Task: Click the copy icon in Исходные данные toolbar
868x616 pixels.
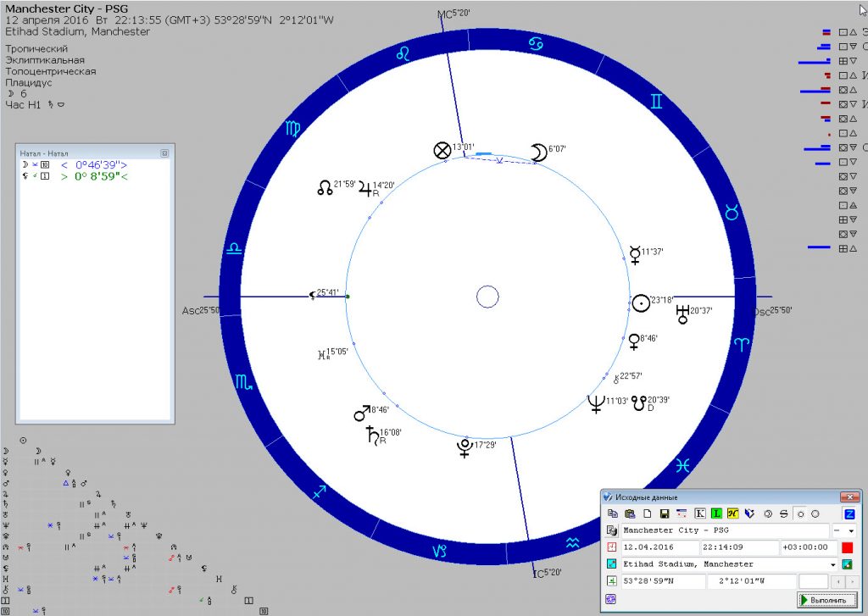Action: click(613, 514)
